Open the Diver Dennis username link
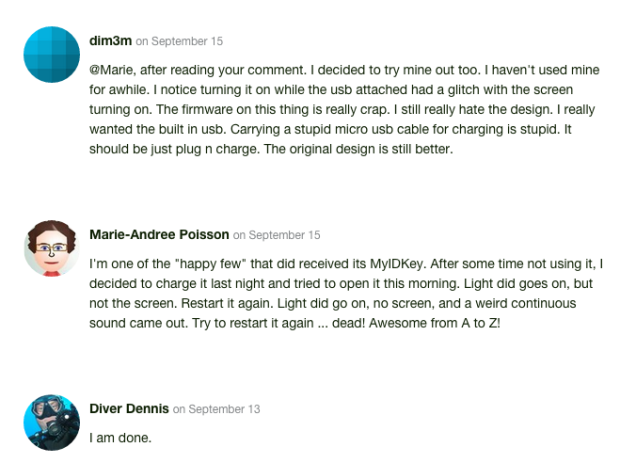This screenshot has height=463, width=636. click(x=129, y=408)
